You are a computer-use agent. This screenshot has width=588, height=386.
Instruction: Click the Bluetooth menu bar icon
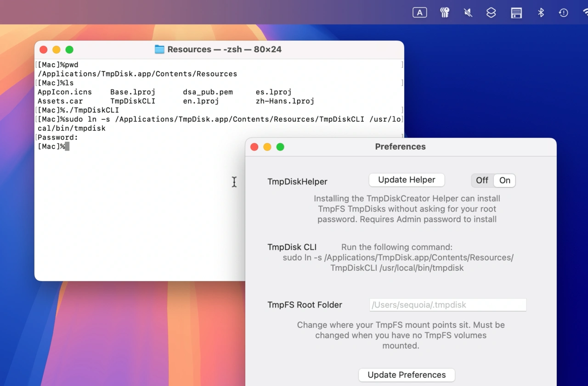tap(541, 13)
